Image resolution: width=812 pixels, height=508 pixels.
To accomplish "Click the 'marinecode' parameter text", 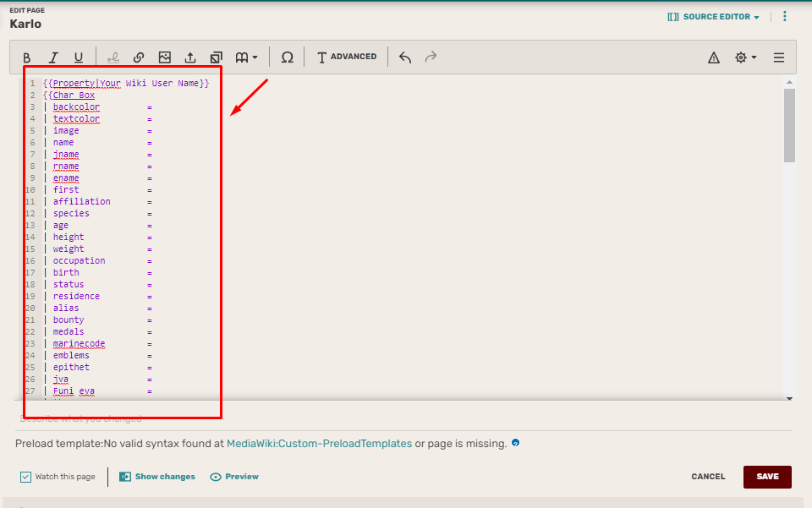I will pyautogui.click(x=79, y=343).
